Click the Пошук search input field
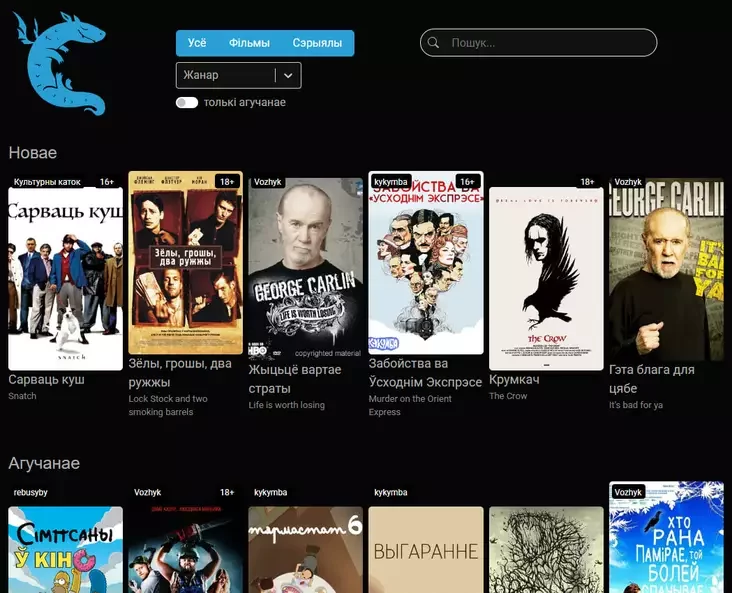The width and height of the screenshot is (732, 593). pyautogui.click(x=538, y=43)
